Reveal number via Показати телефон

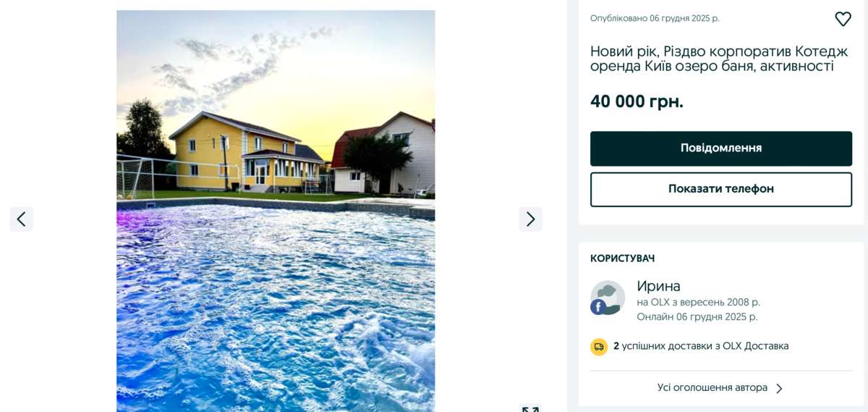[x=721, y=189]
